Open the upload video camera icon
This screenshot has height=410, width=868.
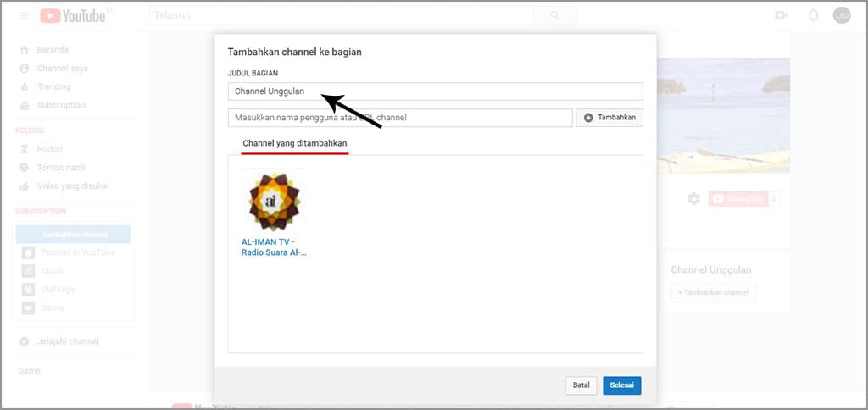click(781, 15)
